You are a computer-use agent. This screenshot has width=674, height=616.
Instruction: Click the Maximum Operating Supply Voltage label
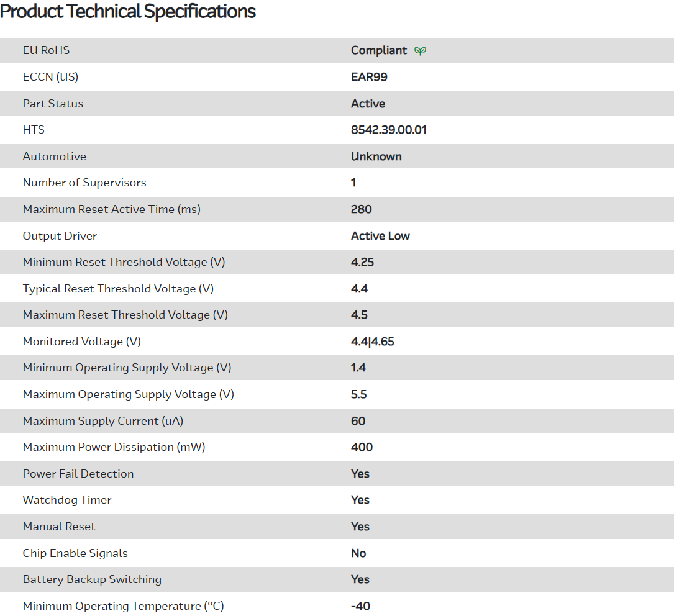(x=128, y=394)
